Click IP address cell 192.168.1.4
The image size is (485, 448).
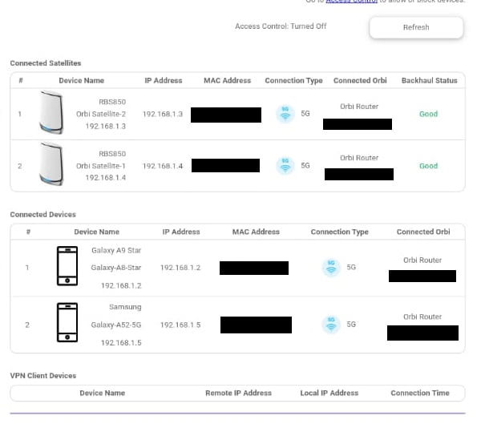(163, 166)
